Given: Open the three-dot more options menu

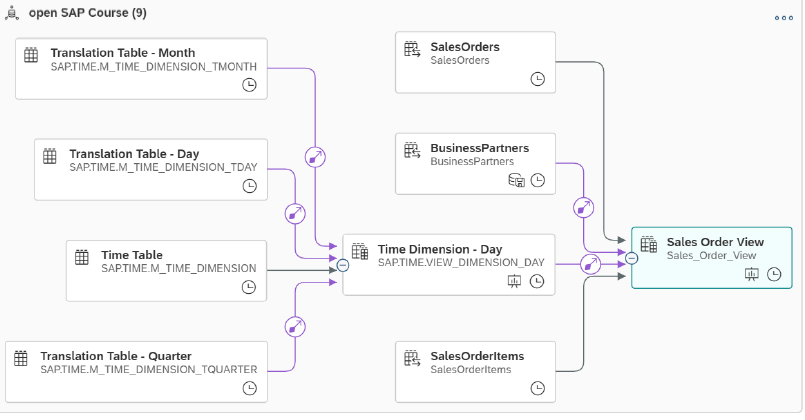Looking at the screenshot, I should pyautogui.click(x=783, y=18).
